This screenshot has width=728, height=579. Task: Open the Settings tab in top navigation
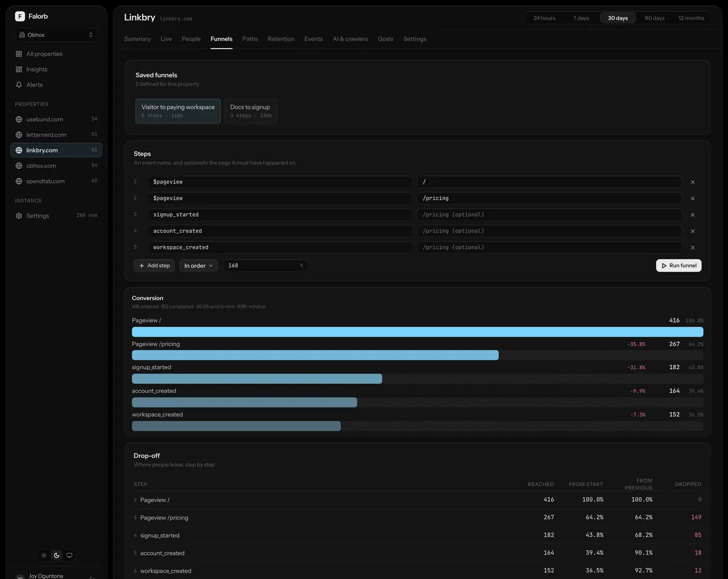point(415,39)
